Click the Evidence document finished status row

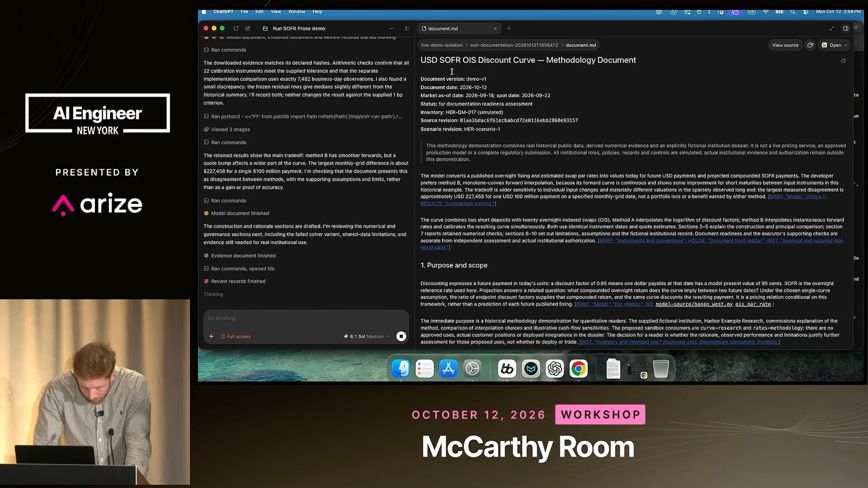[240, 256]
